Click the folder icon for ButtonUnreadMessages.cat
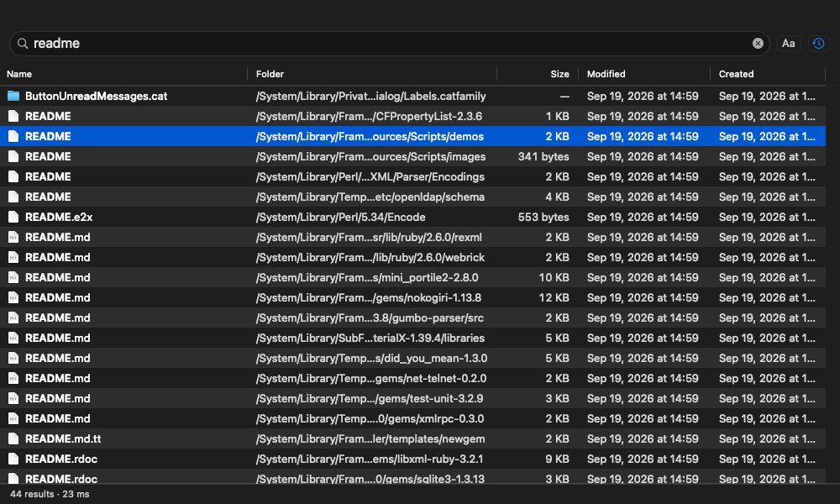 point(13,96)
